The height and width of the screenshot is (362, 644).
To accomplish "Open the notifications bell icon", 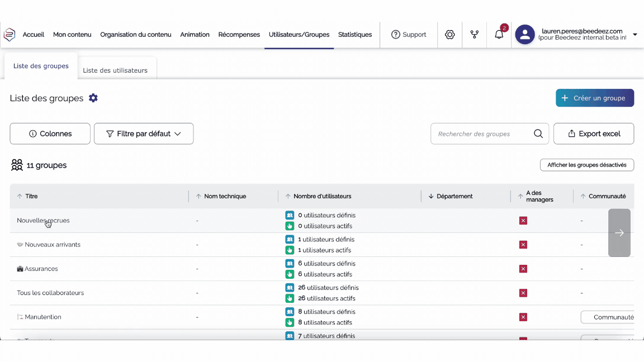I will [x=499, y=35].
